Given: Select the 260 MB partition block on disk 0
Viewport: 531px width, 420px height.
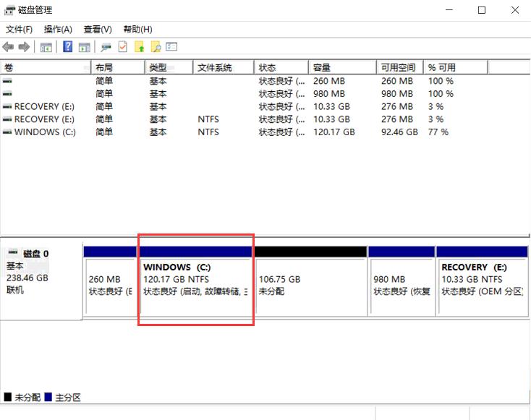Looking at the screenshot, I should coord(110,282).
